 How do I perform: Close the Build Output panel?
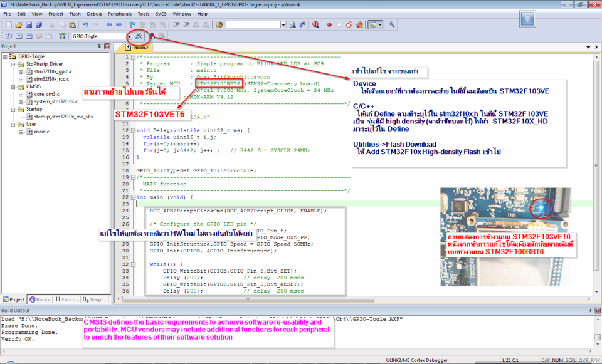[x=598, y=310]
